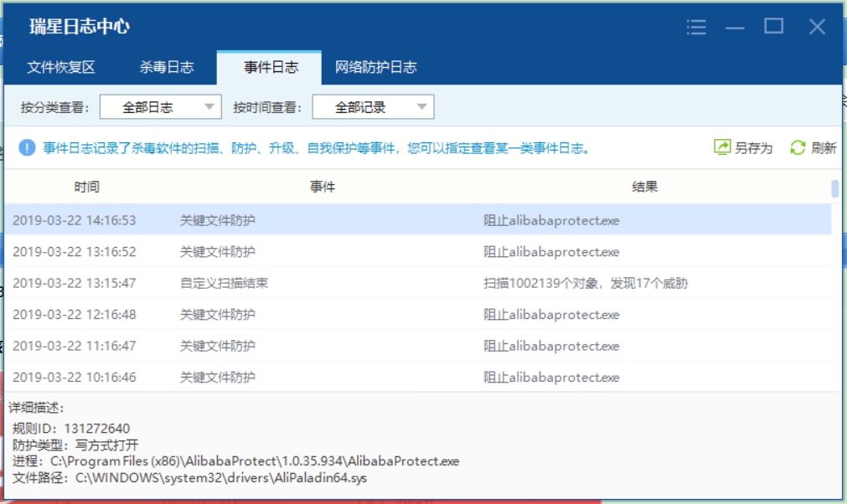This screenshot has height=504, width=847.
Task: Switch to the 文件恢复区 tab
Action: [x=61, y=68]
